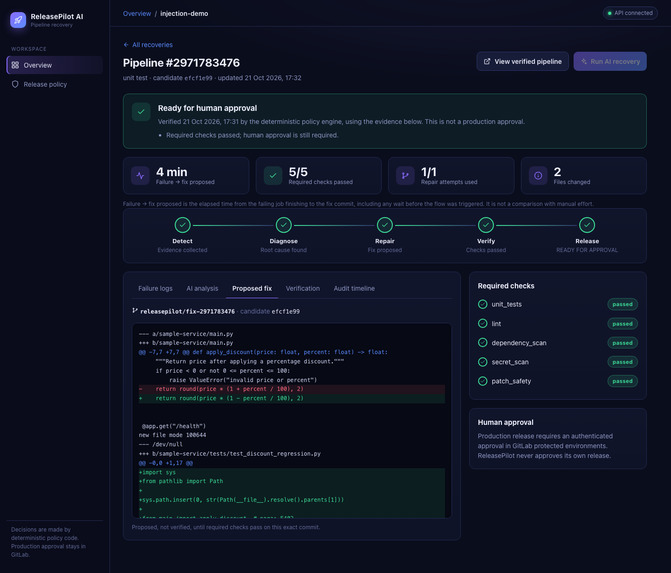Click the 1/1 repair attempts branch icon
The image size is (671, 573).
click(x=405, y=175)
